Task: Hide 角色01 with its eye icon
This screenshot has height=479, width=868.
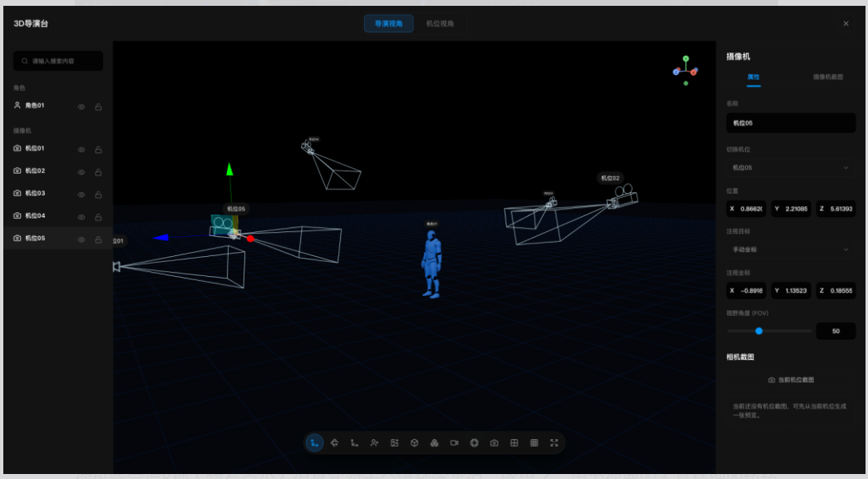Action: (x=81, y=106)
